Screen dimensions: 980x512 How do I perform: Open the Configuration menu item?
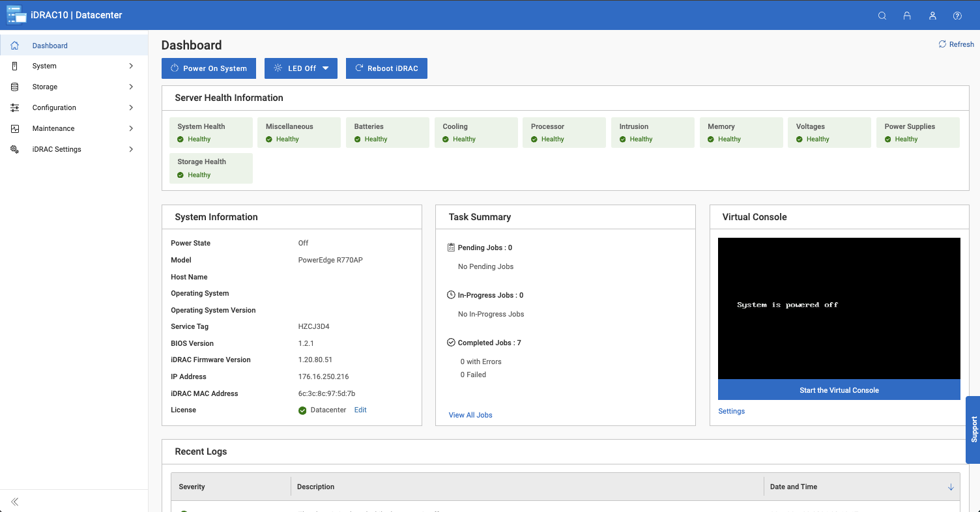pos(54,107)
